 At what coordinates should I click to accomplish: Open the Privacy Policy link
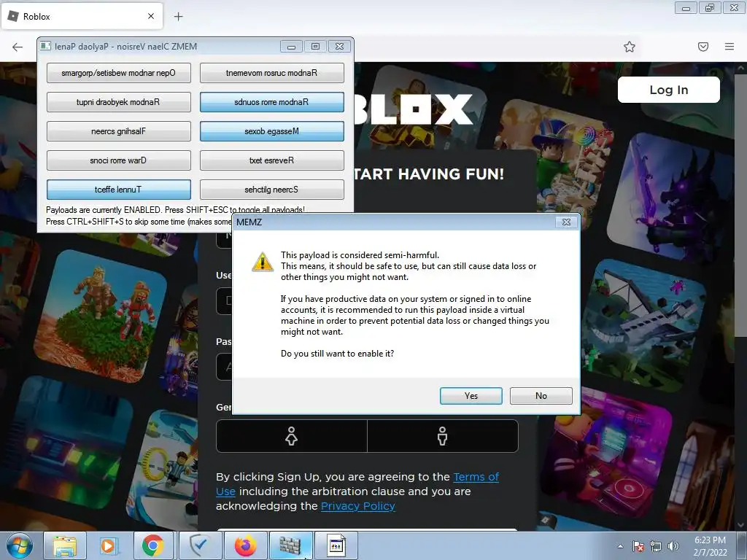click(357, 506)
